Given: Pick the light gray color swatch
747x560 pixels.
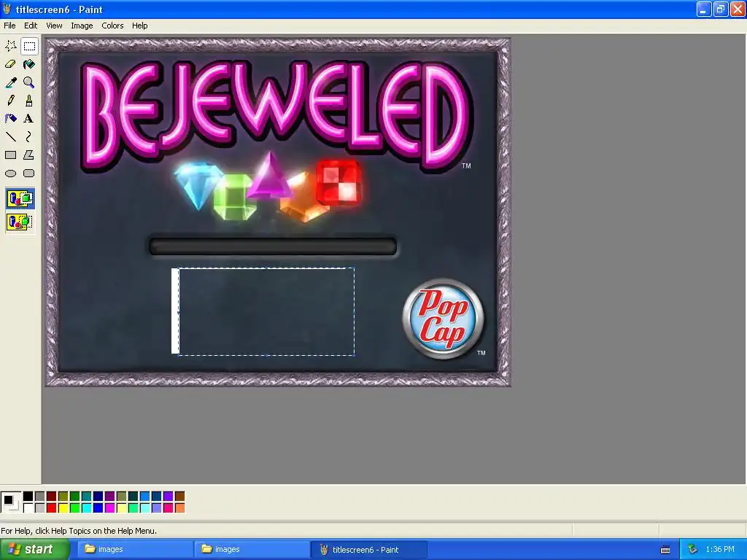Looking at the screenshot, I should 40,508.
